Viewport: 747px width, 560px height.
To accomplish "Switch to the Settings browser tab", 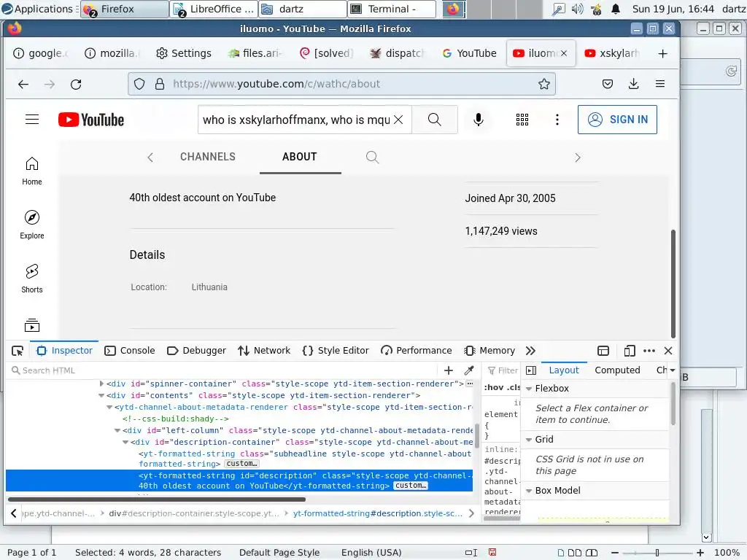I will [x=184, y=53].
